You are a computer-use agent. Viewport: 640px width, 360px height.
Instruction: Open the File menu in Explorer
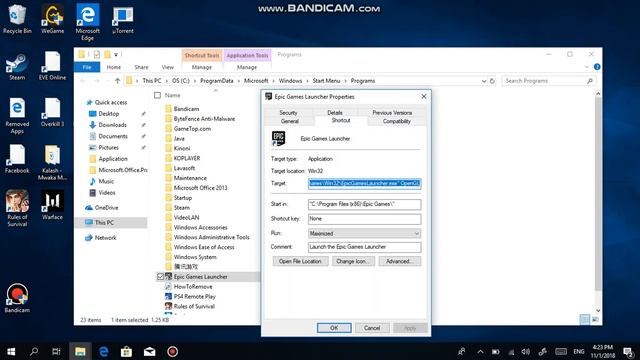[87, 67]
